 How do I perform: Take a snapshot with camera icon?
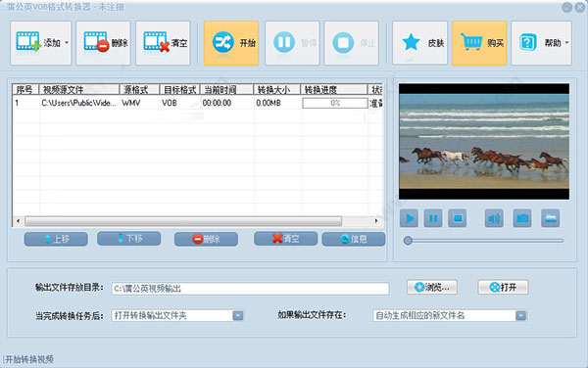522,218
